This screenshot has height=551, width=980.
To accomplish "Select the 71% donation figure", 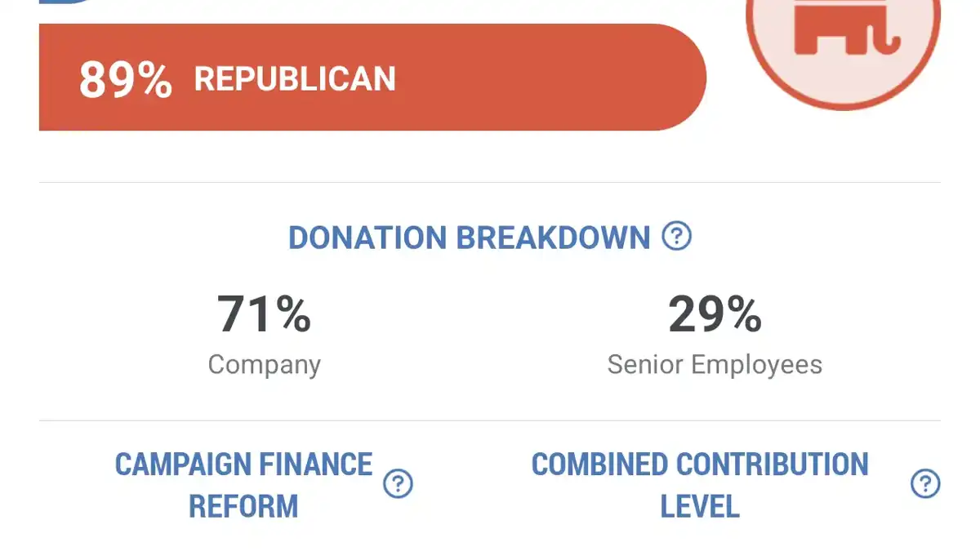I will (264, 314).
